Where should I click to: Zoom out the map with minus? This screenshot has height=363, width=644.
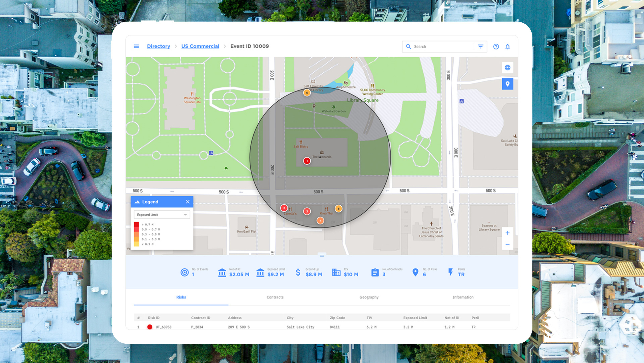coord(507,244)
